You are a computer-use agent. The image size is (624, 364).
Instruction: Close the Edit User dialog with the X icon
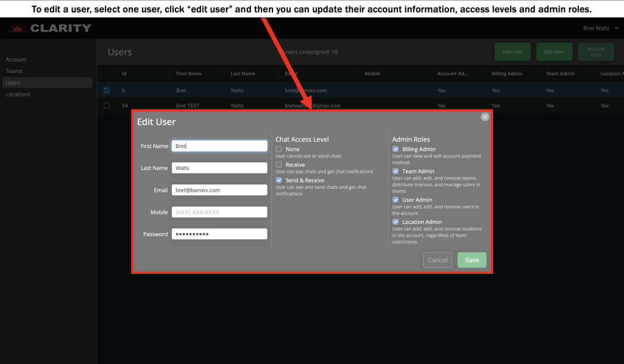pyautogui.click(x=485, y=116)
